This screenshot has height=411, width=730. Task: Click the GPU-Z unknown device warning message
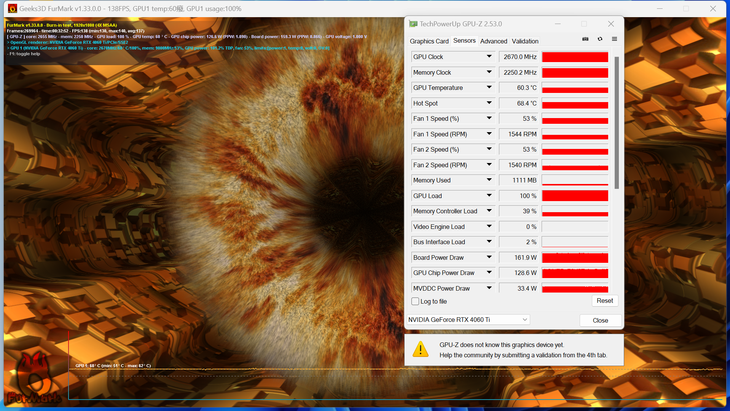(x=523, y=350)
